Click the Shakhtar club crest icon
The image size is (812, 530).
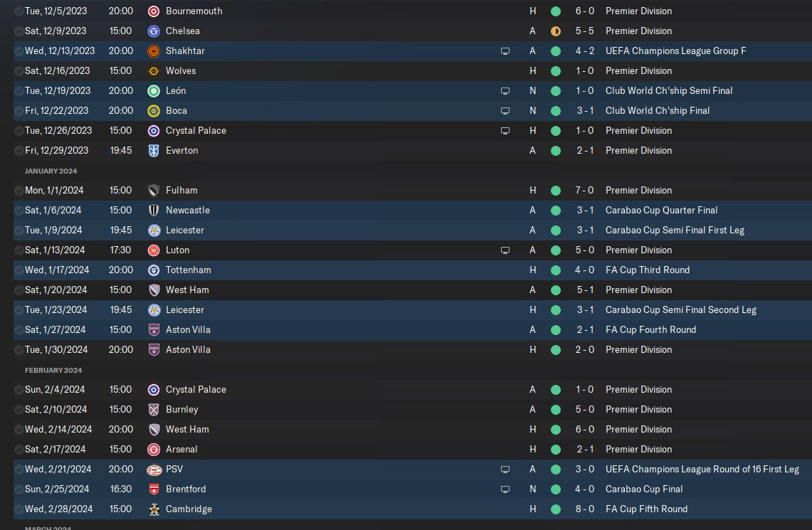tap(153, 51)
